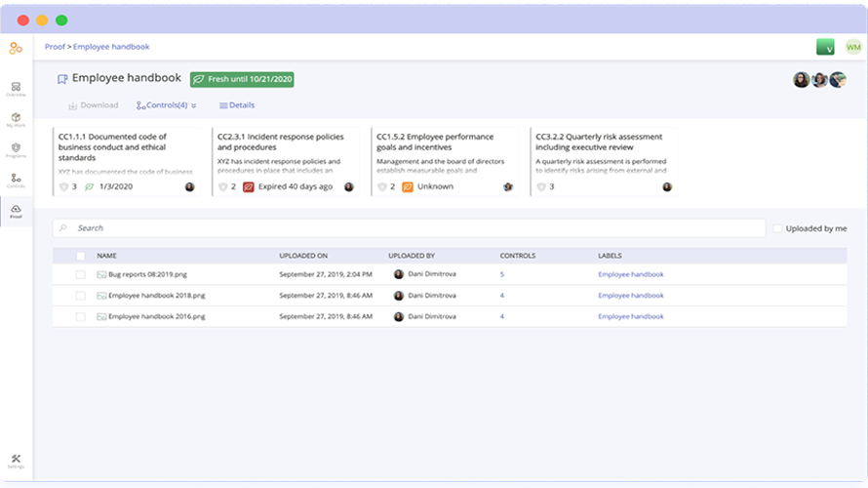Tick the checkbox for Employee handbook 2016.png
This screenshot has width=868, height=488.
pos(81,316)
